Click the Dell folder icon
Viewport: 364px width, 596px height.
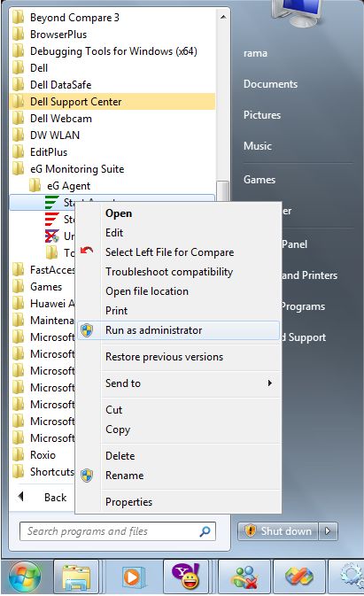point(19,67)
